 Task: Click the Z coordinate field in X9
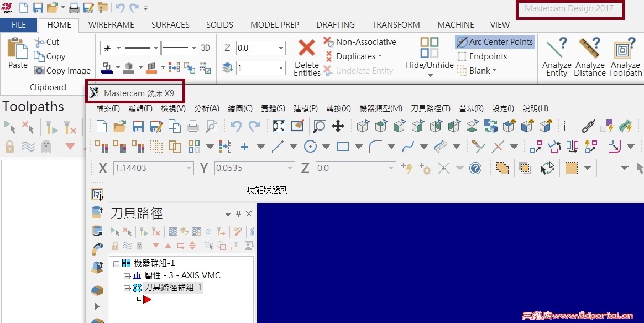355,168
